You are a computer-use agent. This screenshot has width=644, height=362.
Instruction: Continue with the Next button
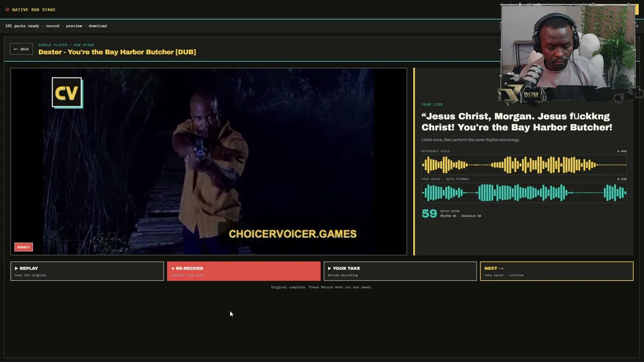(x=556, y=271)
